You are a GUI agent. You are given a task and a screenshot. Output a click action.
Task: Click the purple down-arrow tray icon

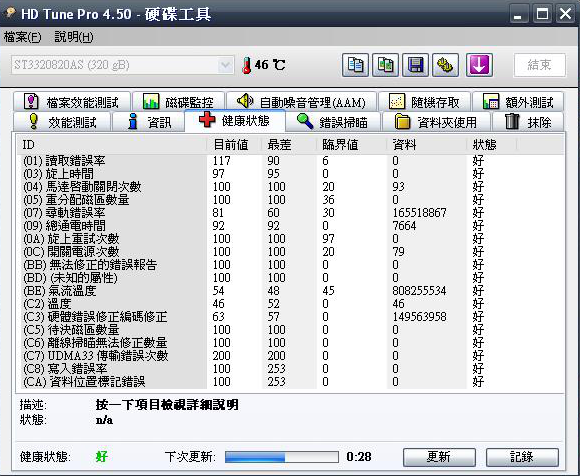[479, 65]
